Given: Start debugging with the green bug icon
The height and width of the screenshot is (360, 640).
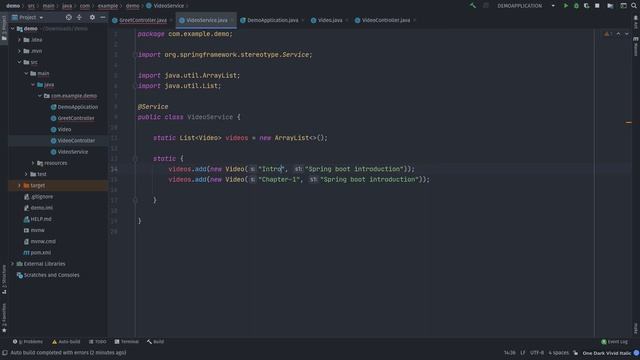Looking at the screenshot, I should 576,6.
